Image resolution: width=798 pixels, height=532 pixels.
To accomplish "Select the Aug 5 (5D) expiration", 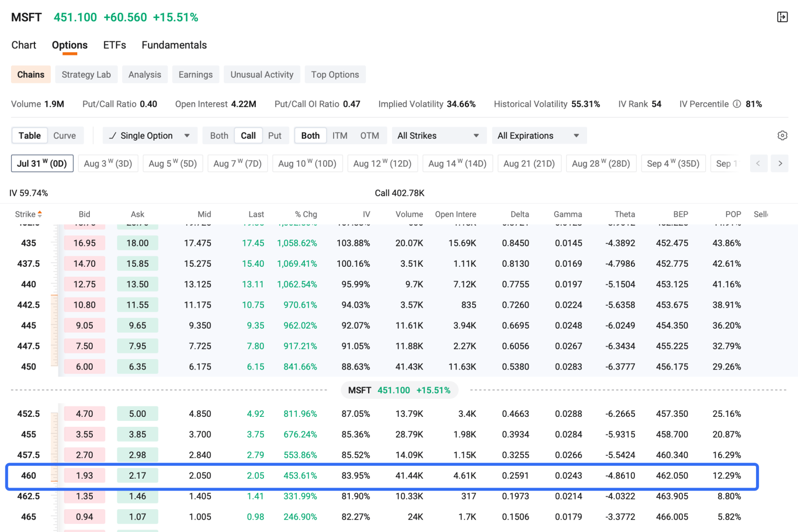I will pos(173,164).
